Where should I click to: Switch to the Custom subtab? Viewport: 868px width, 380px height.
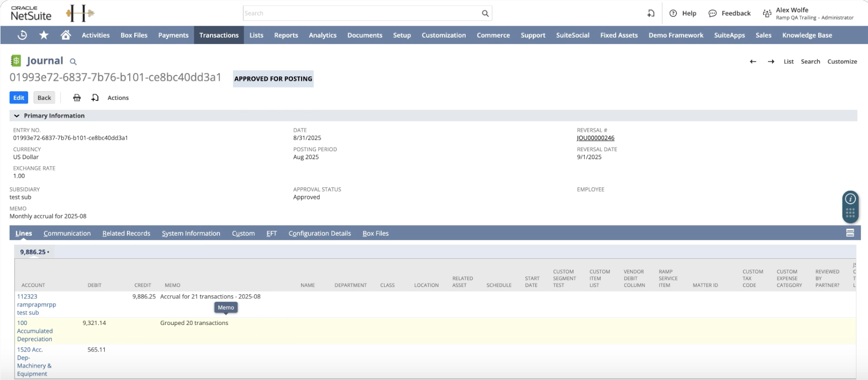243,233
